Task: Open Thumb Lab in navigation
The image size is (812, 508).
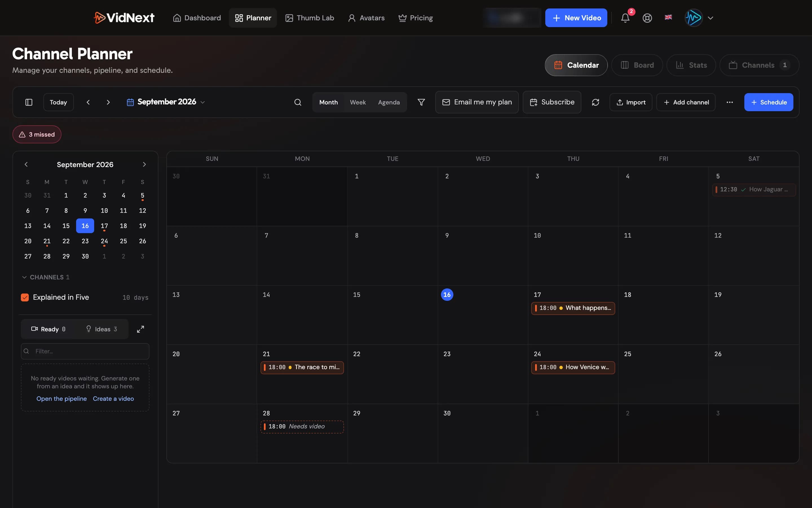Action: [x=309, y=18]
